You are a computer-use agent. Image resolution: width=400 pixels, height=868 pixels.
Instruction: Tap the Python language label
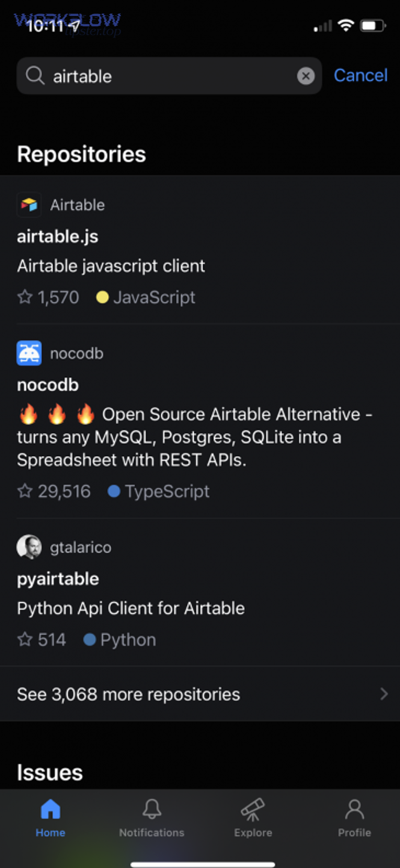tap(128, 640)
